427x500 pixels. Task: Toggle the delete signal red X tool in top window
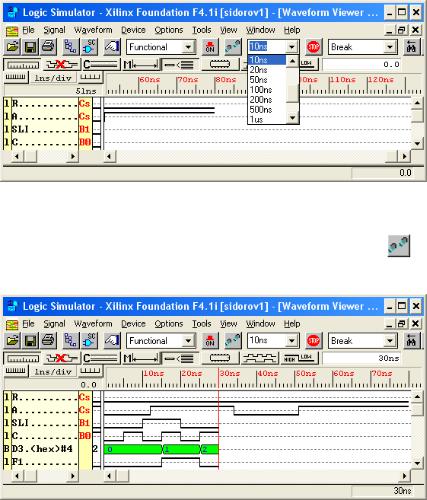coord(61,64)
